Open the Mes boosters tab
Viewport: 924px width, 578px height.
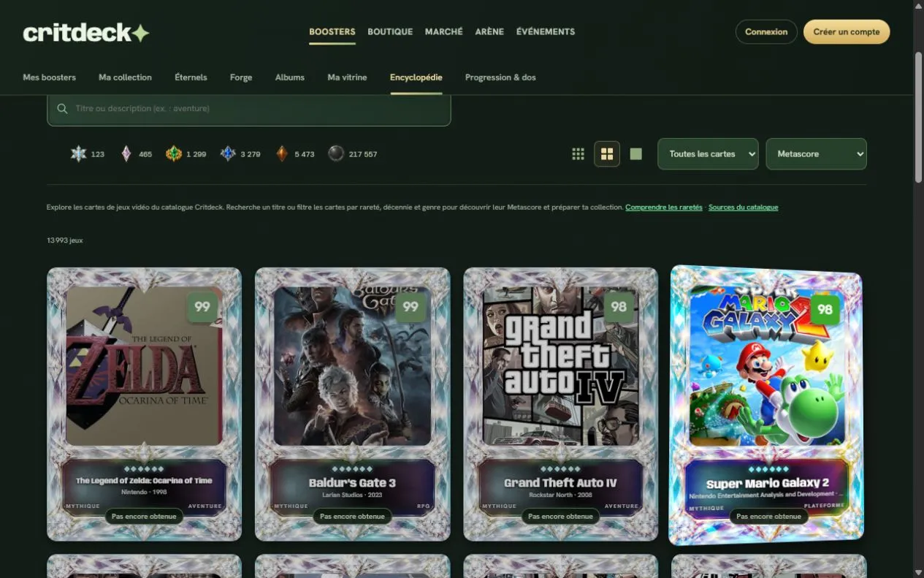[49, 77]
